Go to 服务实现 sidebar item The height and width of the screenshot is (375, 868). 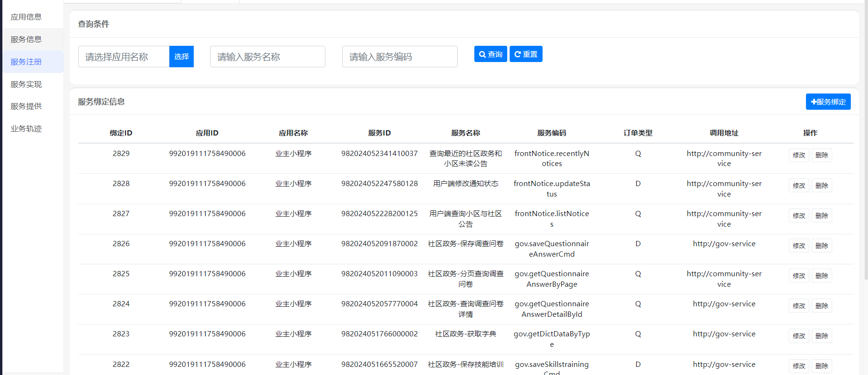pos(26,84)
